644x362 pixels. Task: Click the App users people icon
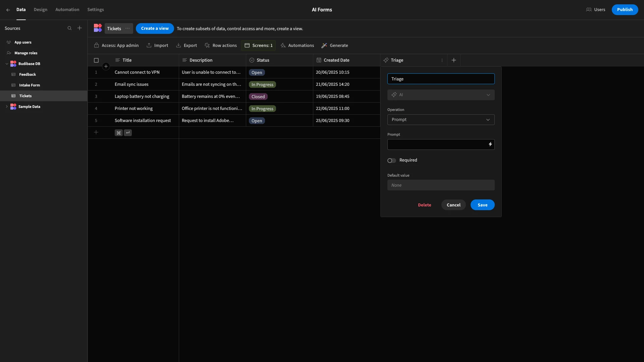pos(9,42)
